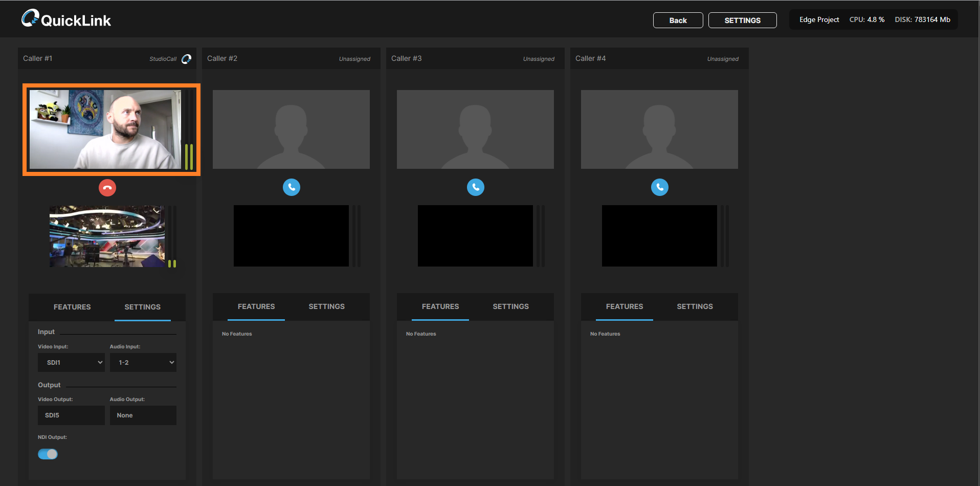Click the Audio Output None field
The width and height of the screenshot is (980, 486).
point(143,415)
